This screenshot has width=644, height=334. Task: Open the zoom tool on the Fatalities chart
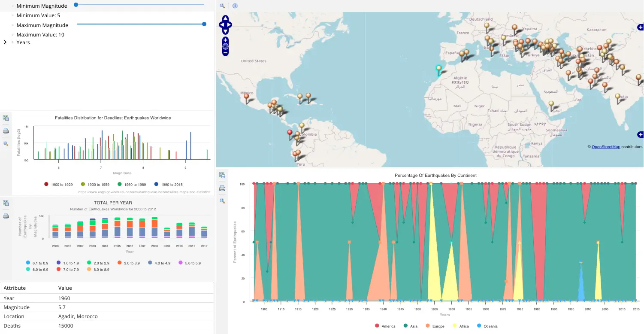click(6, 143)
